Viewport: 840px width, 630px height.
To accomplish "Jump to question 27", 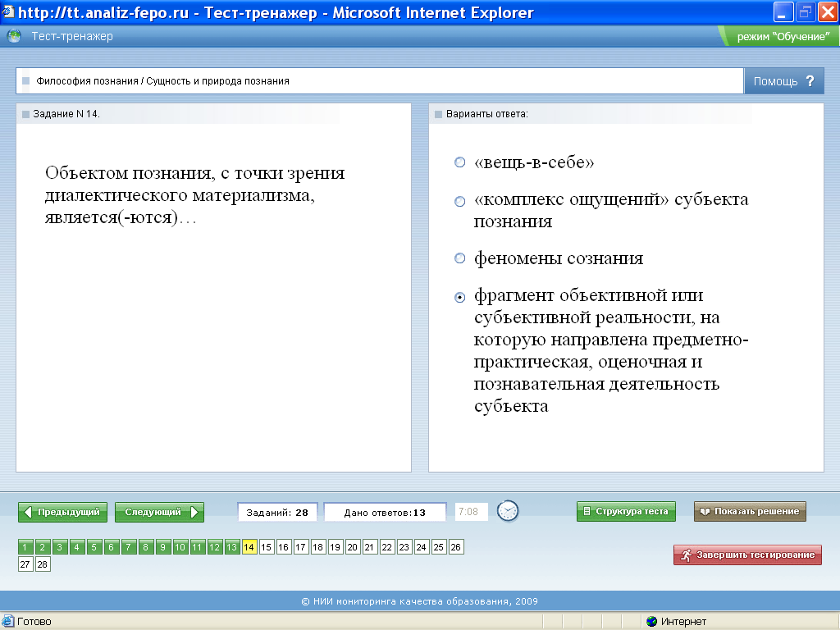I will tap(25, 564).
